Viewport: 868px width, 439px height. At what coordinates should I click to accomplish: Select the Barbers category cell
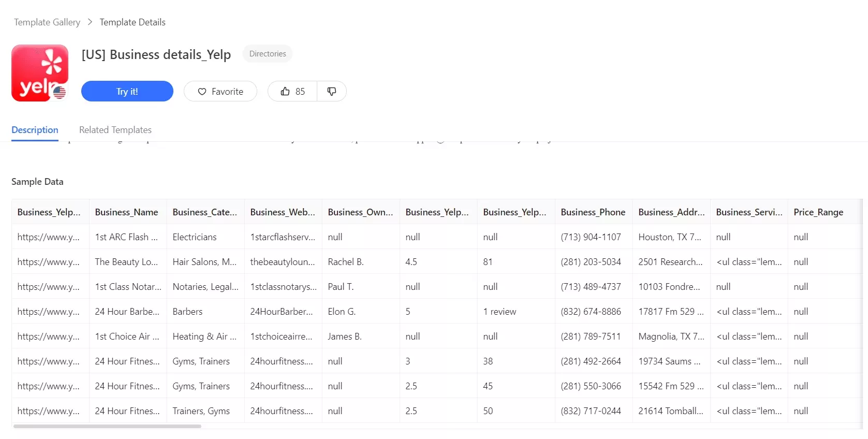[x=187, y=312]
